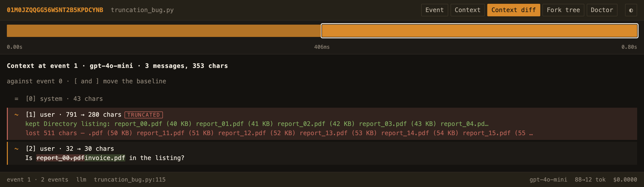Click 'event 1 · 2 events' in status bar
644x187 pixels.
(37, 179)
